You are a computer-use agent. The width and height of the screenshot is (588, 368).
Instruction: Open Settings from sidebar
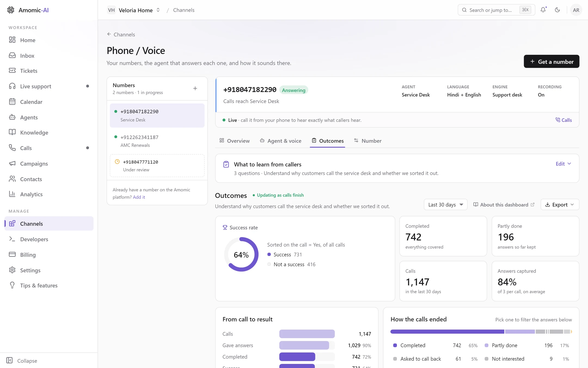point(49,270)
